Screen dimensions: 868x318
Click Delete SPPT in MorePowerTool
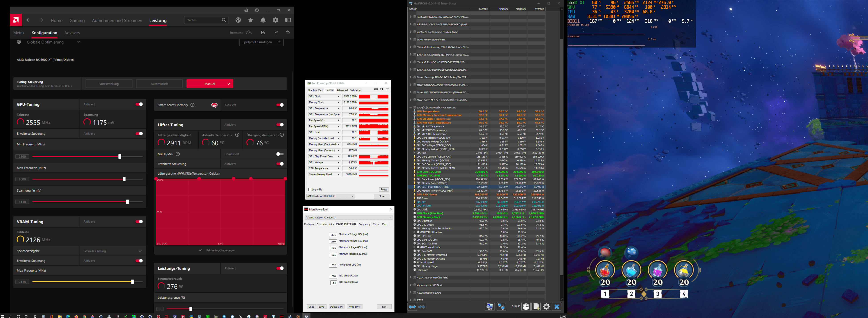tap(336, 306)
